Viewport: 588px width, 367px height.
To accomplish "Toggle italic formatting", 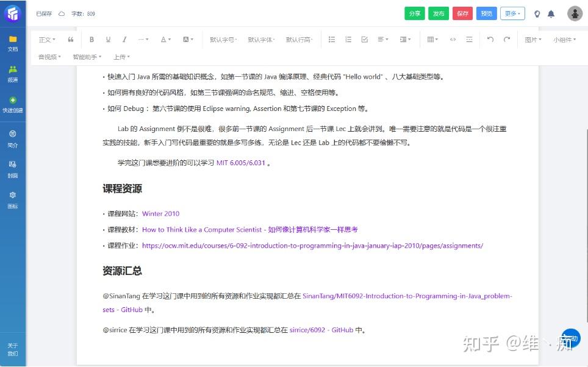I will 124,40.
